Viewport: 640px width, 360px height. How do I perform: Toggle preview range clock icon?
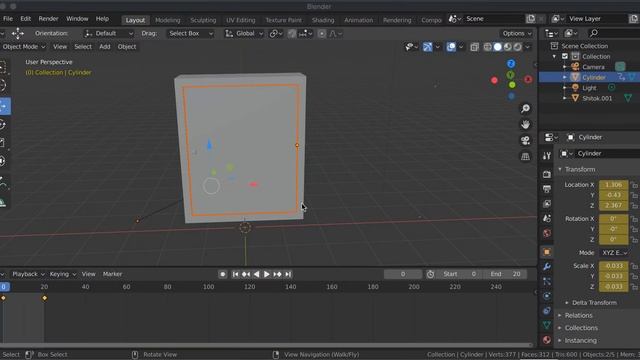point(430,274)
